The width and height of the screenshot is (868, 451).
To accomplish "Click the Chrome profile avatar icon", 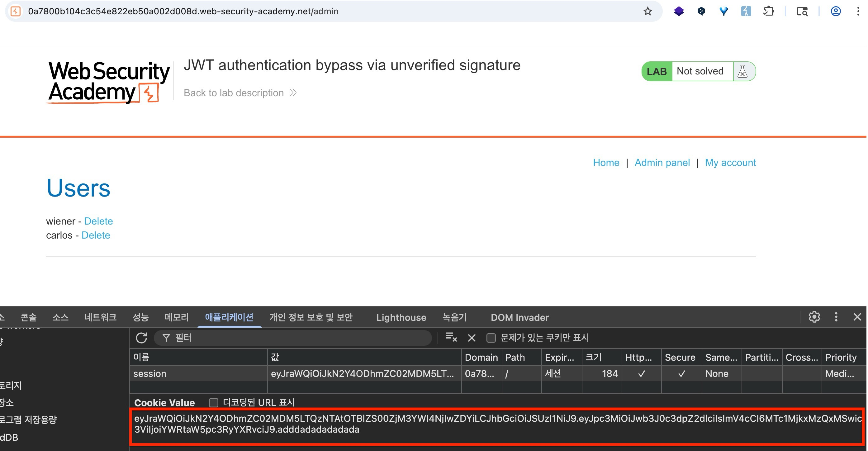I will point(835,12).
